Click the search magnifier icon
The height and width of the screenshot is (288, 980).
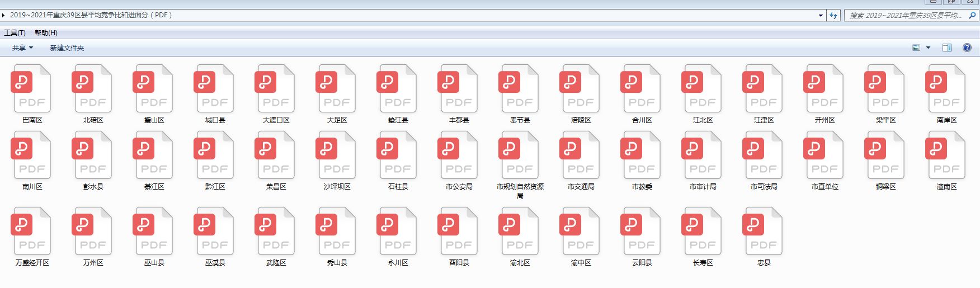click(972, 16)
